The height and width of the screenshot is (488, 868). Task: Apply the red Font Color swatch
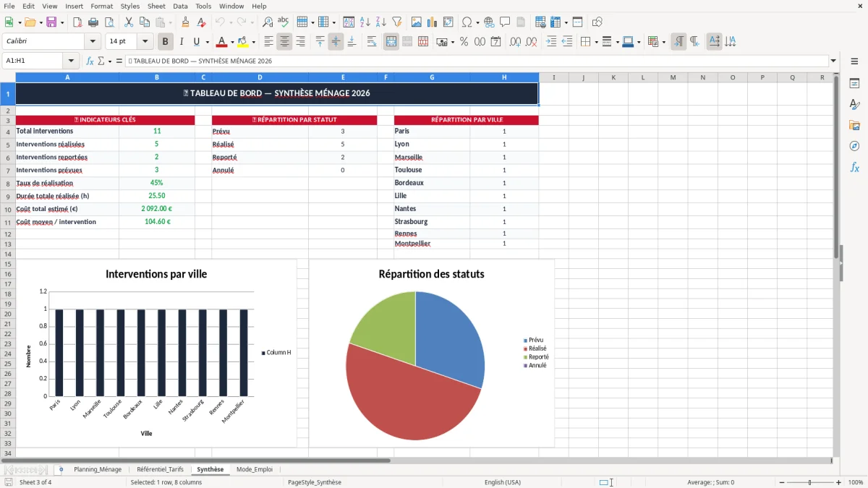click(222, 42)
